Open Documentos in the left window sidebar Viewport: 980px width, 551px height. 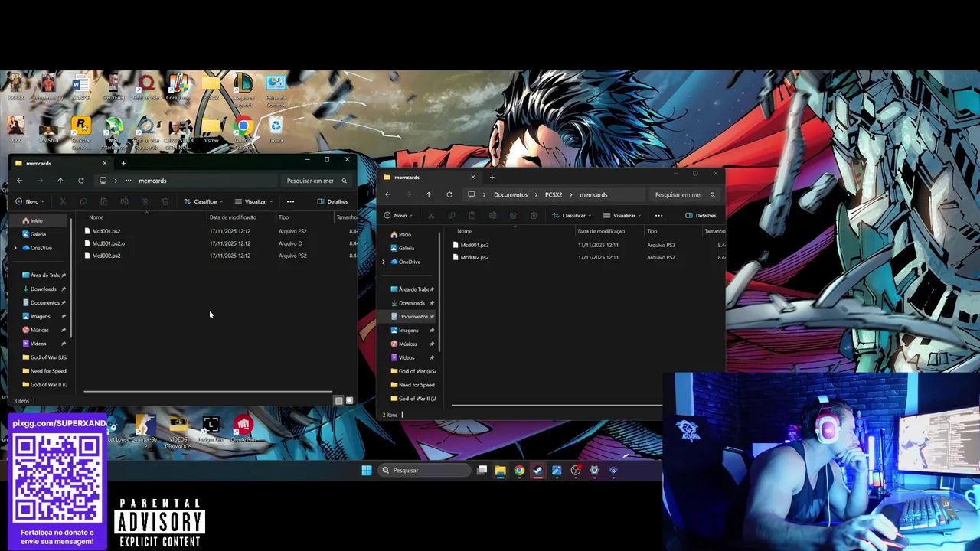[43, 302]
